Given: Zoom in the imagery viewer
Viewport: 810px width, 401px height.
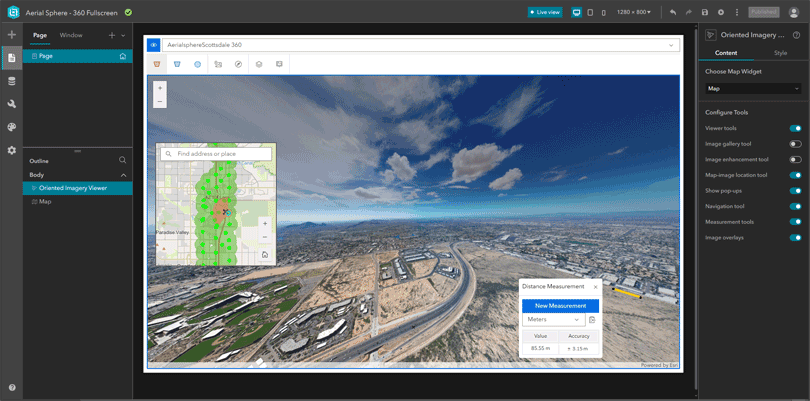Looking at the screenshot, I should pos(160,88).
